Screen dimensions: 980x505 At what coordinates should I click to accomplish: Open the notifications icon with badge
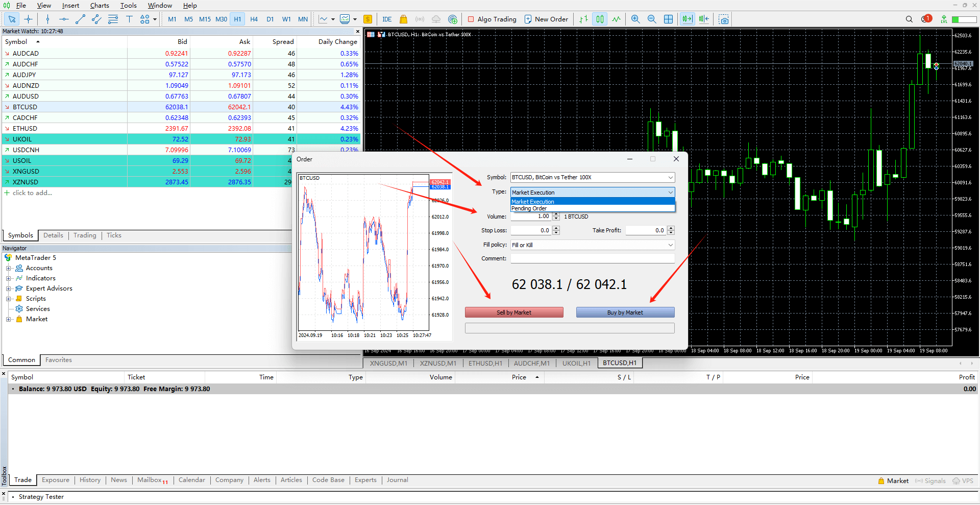pyautogui.click(x=926, y=19)
